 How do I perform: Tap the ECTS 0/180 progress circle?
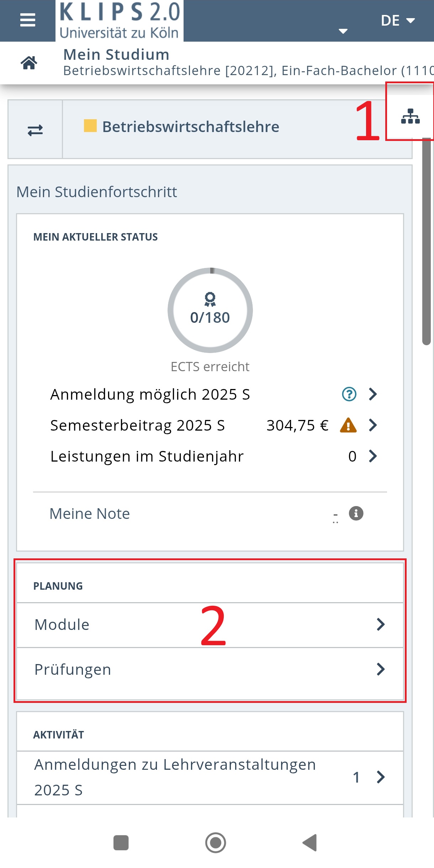210,310
